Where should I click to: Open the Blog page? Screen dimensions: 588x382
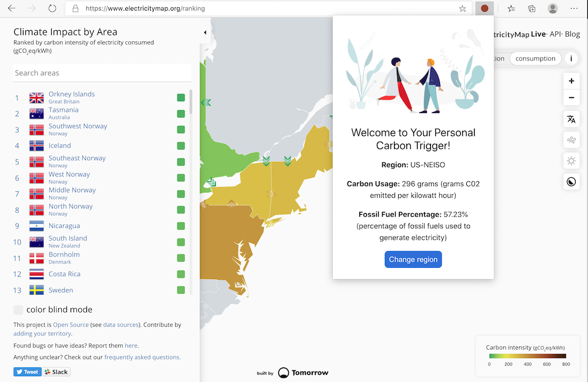click(572, 34)
